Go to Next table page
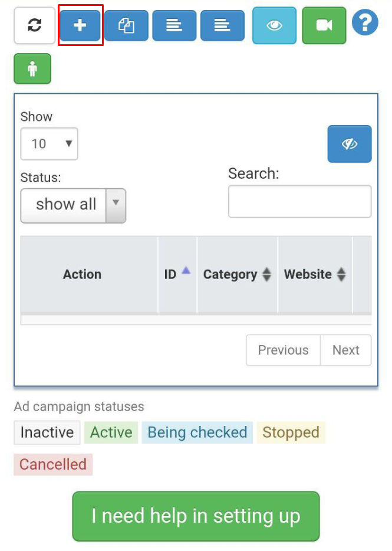Image resolution: width=392 pixels, height=551 pixels. (346, 350)
